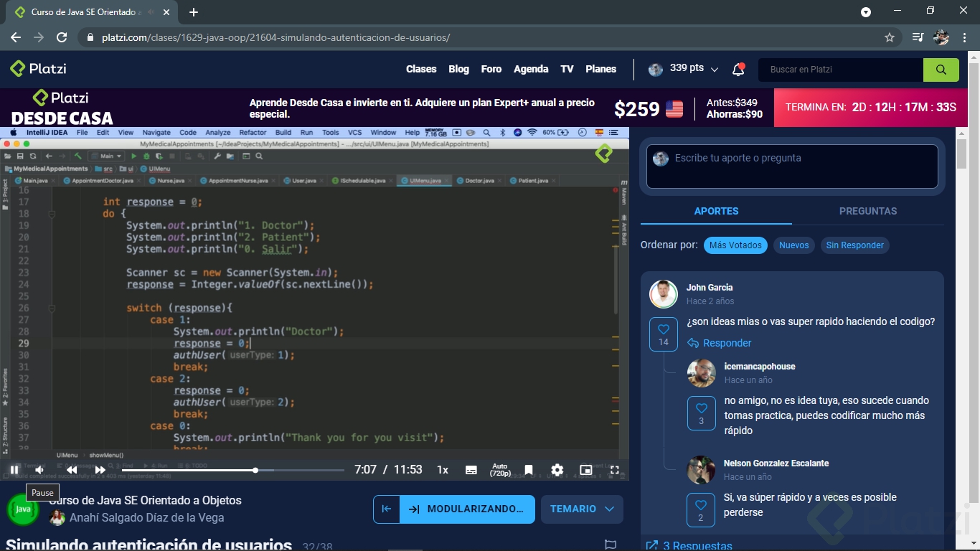Expand the 3 Respuestas replies

[x=689, y=546]
